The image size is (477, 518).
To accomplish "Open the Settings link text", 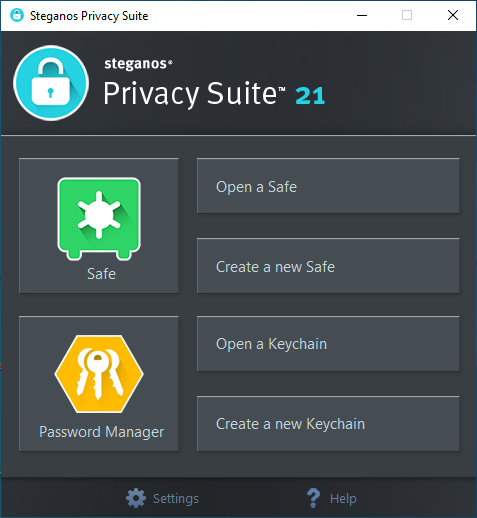I will [176, 499].
